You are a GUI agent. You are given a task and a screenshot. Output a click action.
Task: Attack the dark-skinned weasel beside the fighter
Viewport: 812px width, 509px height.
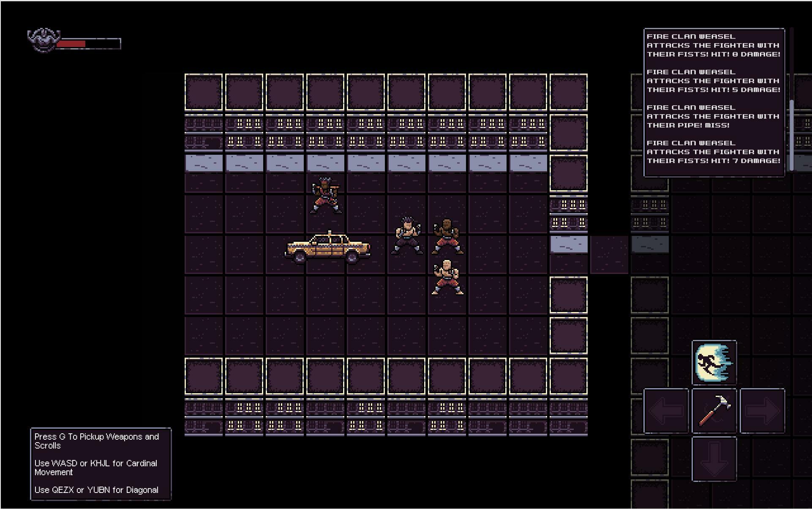click(447, 237)
